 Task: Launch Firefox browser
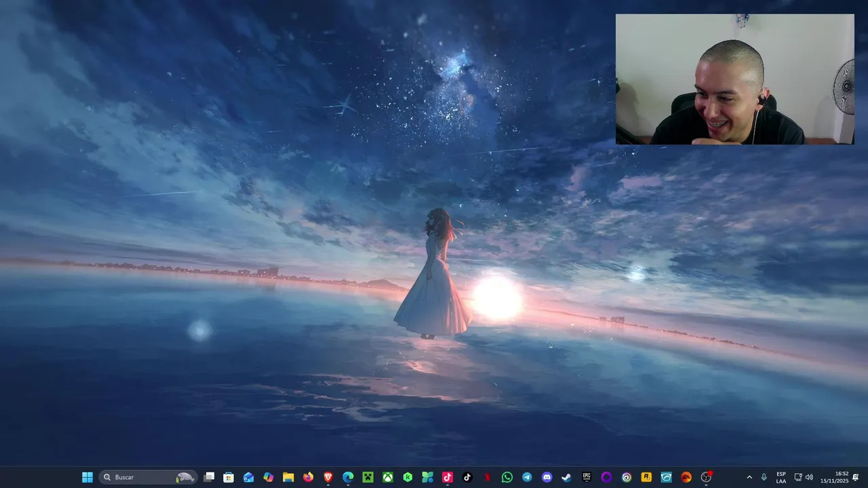309,477
